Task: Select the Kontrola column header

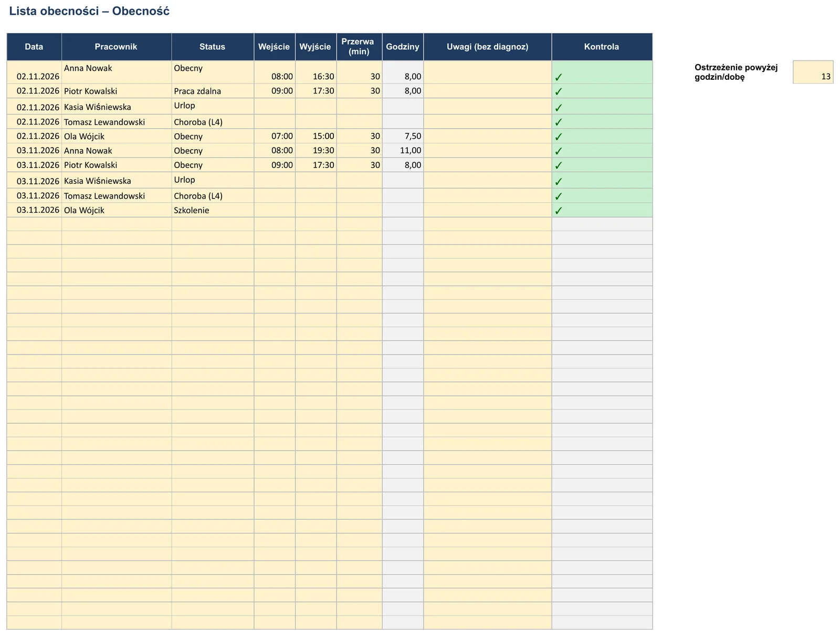Action: pyautogui.click(x=602, y=47)
